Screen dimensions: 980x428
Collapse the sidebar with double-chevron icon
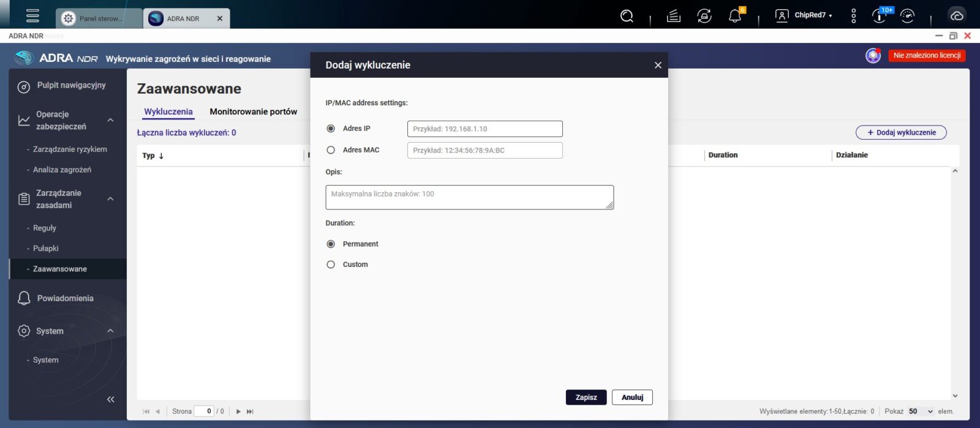111,399
